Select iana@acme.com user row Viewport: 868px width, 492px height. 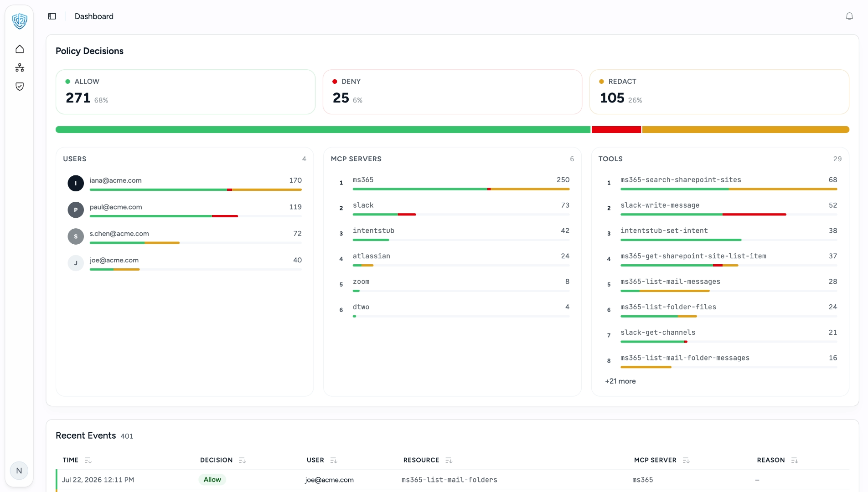tap(185, 183)
